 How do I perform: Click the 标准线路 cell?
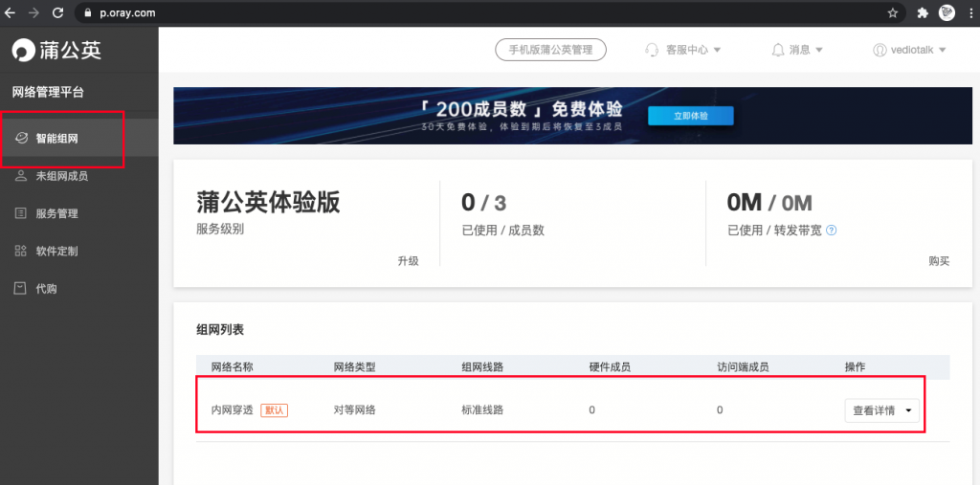(x=482, y=410)
